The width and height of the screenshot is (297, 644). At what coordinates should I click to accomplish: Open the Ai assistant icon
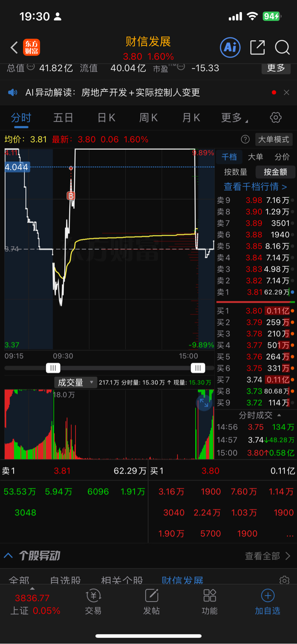pos(230,48)
